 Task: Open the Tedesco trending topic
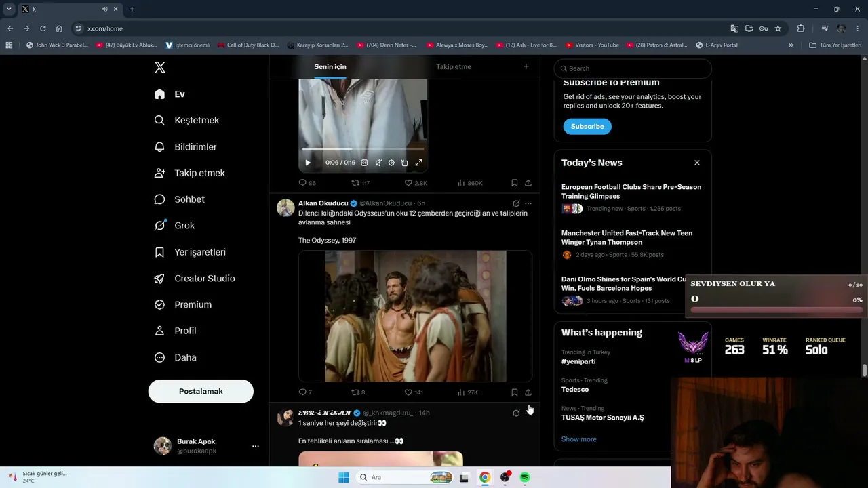click(575, 389)
